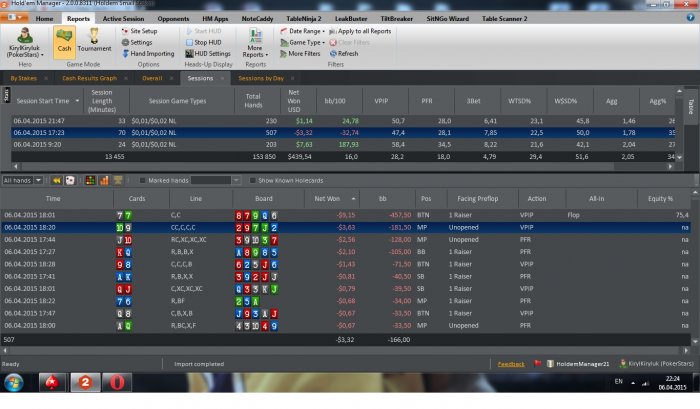Open the orange application menu button
The width and height of the screenshot is (700, 409).
click(x=14, y=17)
